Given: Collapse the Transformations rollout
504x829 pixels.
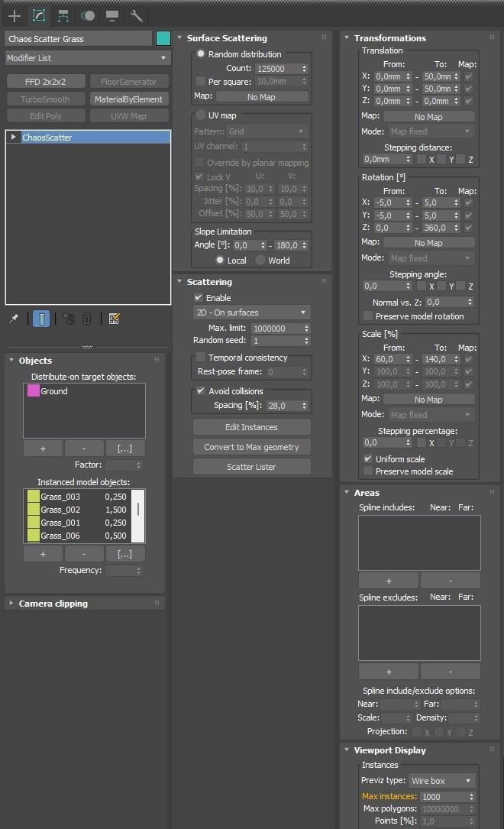Looking at the screenshot, I should 347,38.
